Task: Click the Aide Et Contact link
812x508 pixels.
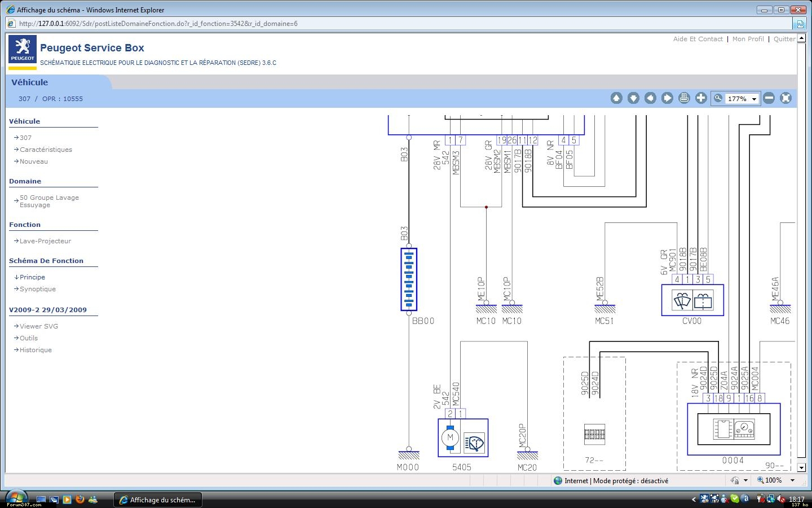Action: (x=698, y=39)
